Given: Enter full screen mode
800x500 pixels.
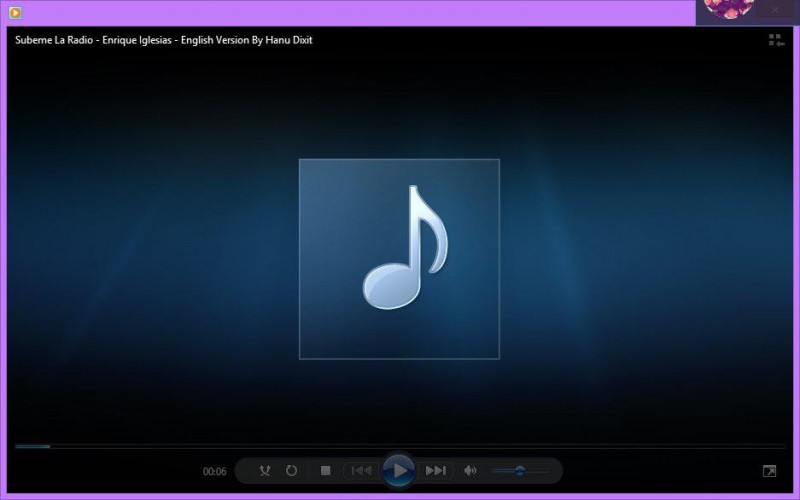Looking at the screenshot, I should pos(769,471).
